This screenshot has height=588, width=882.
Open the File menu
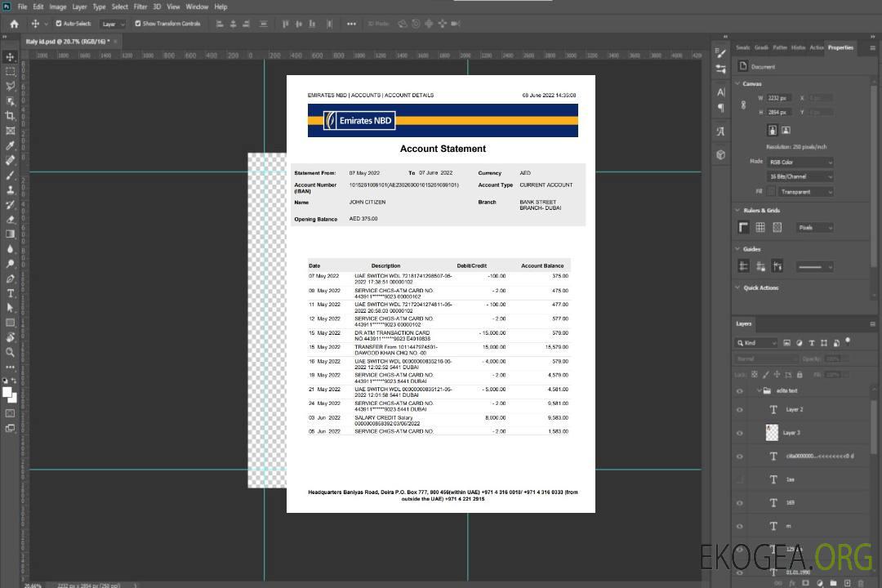(23, 7)
